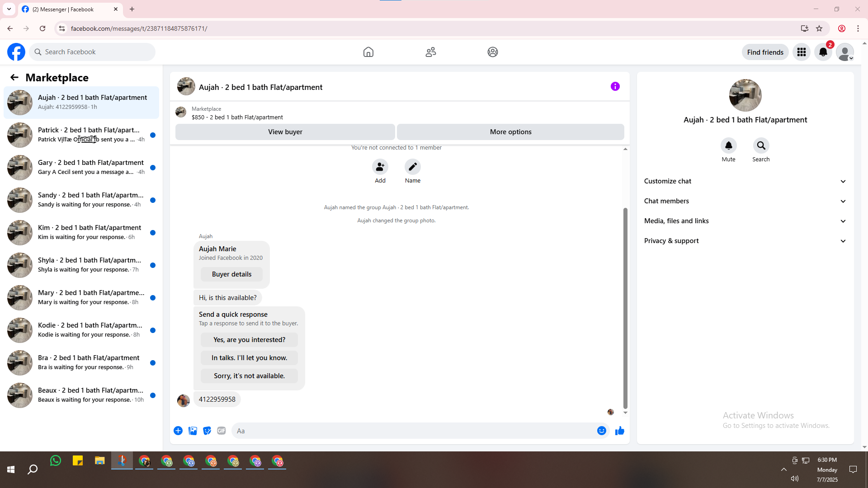Click the Aa message input field
868x488 pixels.
(x=414, y=431)
